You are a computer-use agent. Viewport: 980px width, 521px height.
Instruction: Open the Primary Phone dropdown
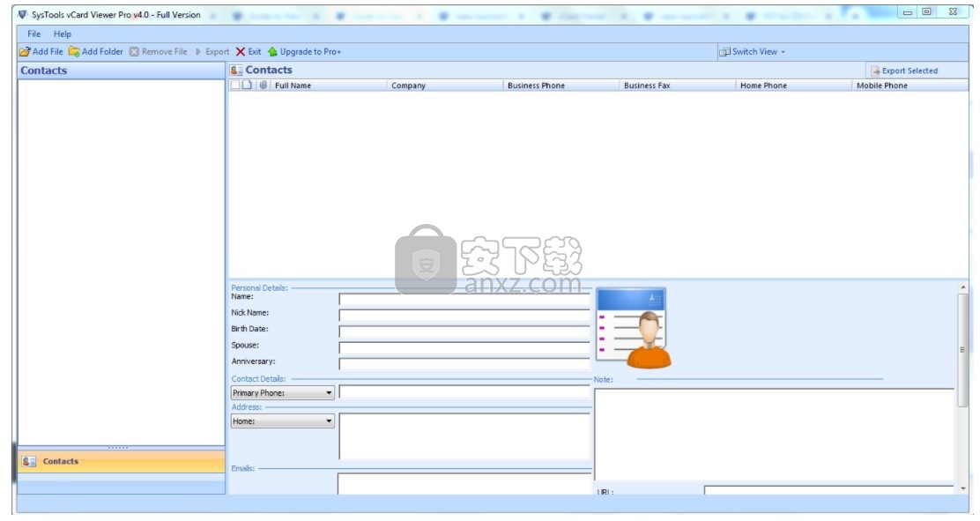click(x=283, y=393)
